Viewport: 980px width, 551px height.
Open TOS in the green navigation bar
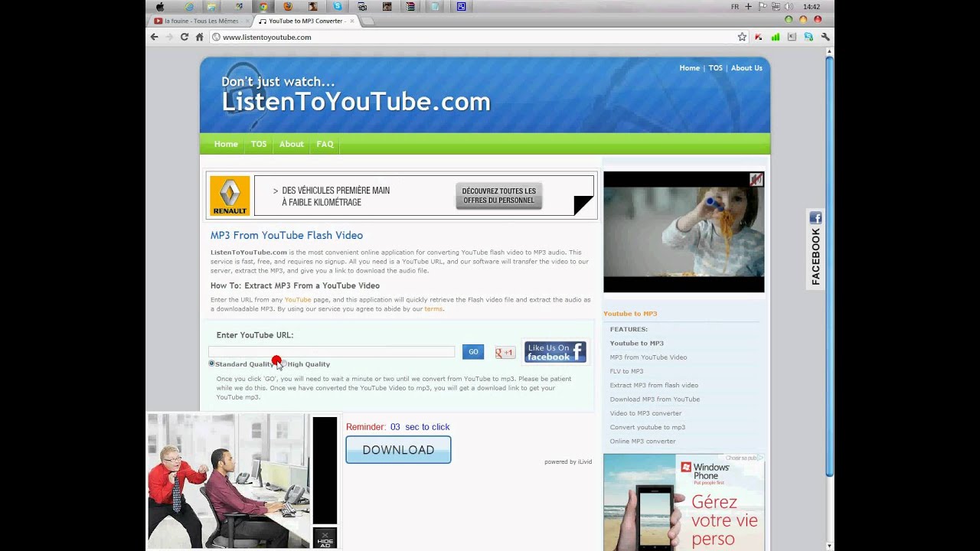click(259, 144)
